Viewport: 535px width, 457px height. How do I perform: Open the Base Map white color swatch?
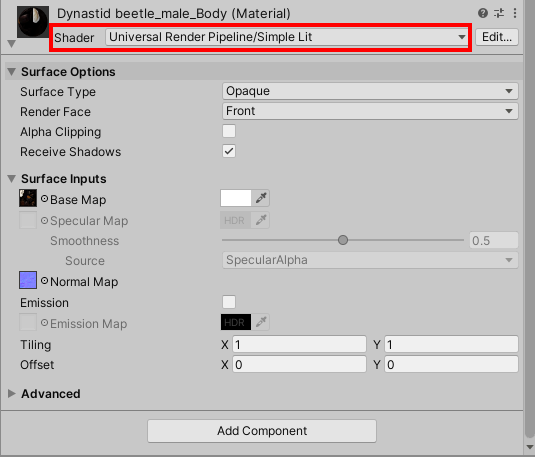click(x=236, y=198)
